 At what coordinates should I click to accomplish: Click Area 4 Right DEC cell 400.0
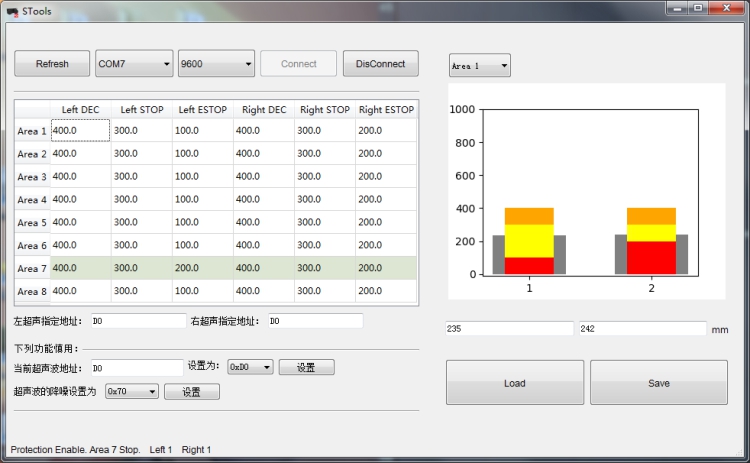pyautogui.click(x=264, y=199)
